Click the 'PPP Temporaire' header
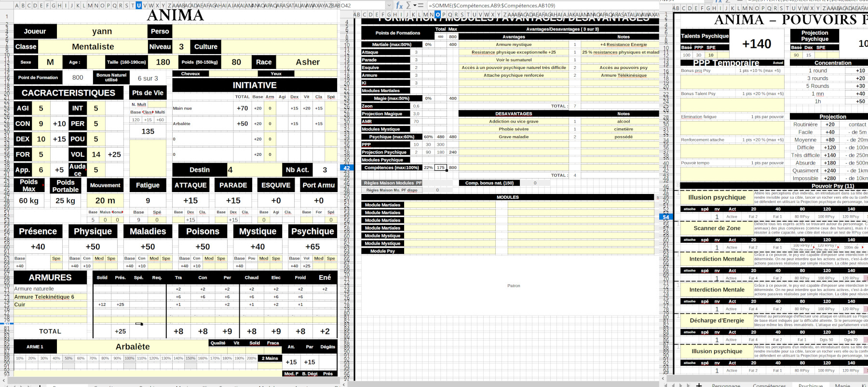This screenshot has width=868, height=387. [726, 63]
